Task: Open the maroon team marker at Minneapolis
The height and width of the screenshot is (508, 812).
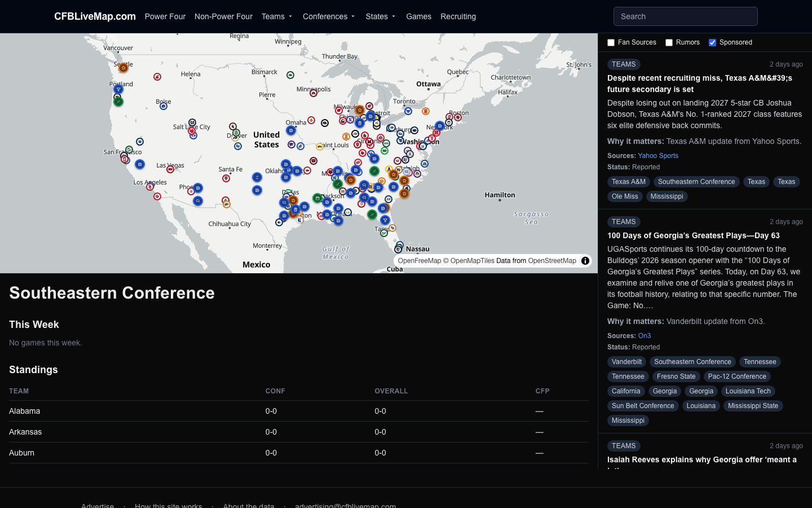Action: coord(314,93)
